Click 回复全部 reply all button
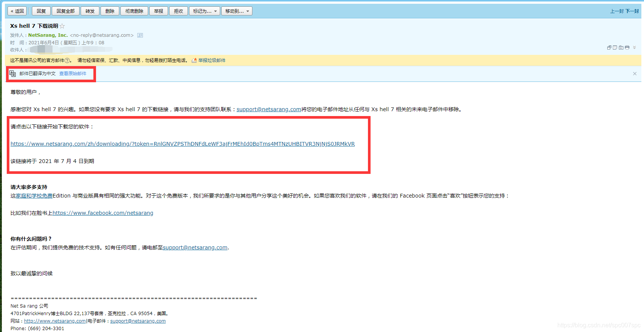Image resolution: width=644 pixels, height=332 pixels. 66,11
